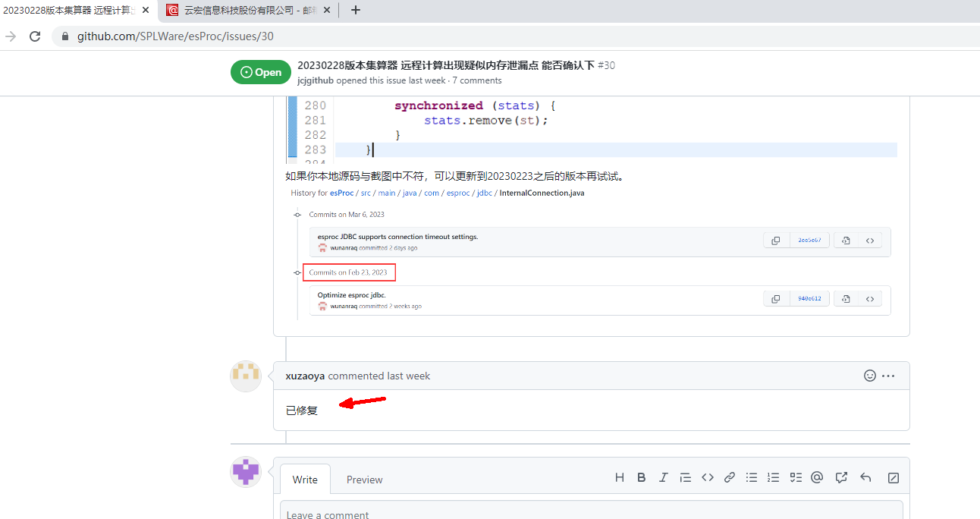Image resolution: width=980 pixels, height=519 pixels.
Task: Click the green Open status badge
Action: pos(261,72)
